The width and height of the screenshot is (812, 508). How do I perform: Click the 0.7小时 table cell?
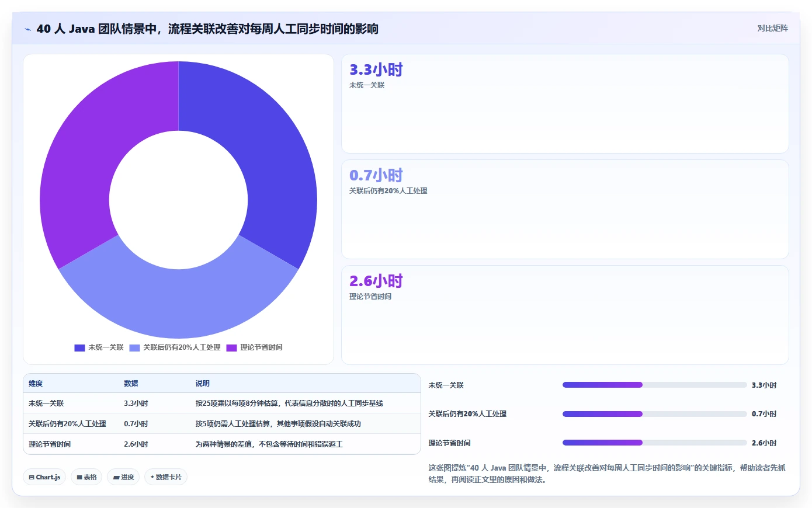pyautogui.click(x=136, y=424)
